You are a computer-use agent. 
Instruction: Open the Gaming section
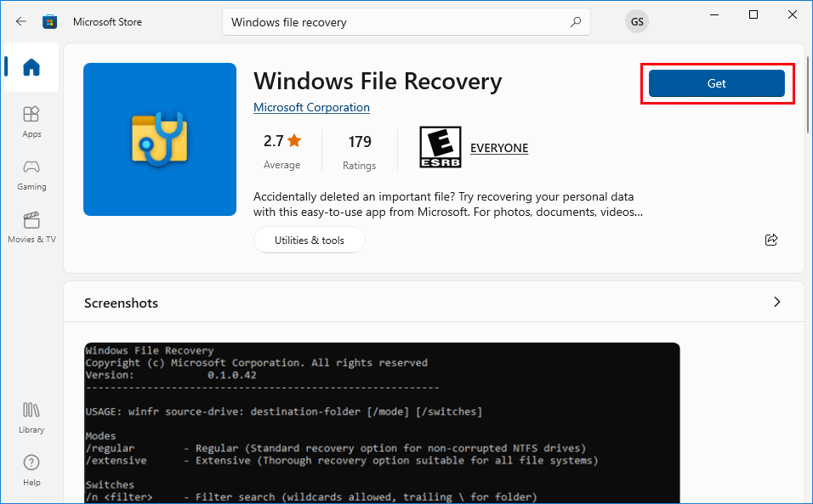point(31,175)
